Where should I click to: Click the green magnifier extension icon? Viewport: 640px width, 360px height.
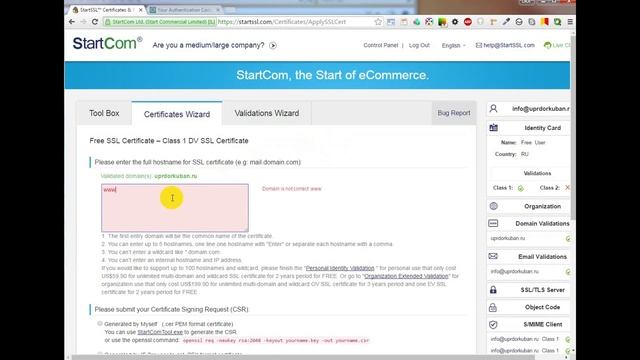(557, 22)
